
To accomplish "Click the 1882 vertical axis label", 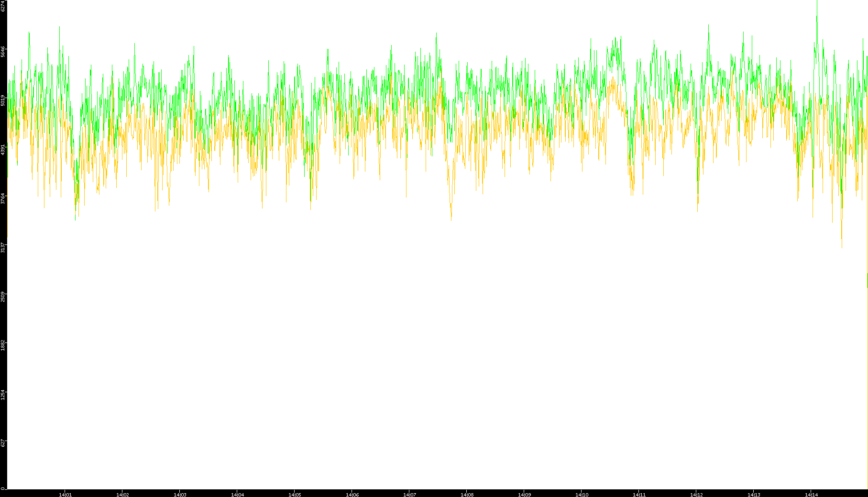I will [x=3, y=345].
